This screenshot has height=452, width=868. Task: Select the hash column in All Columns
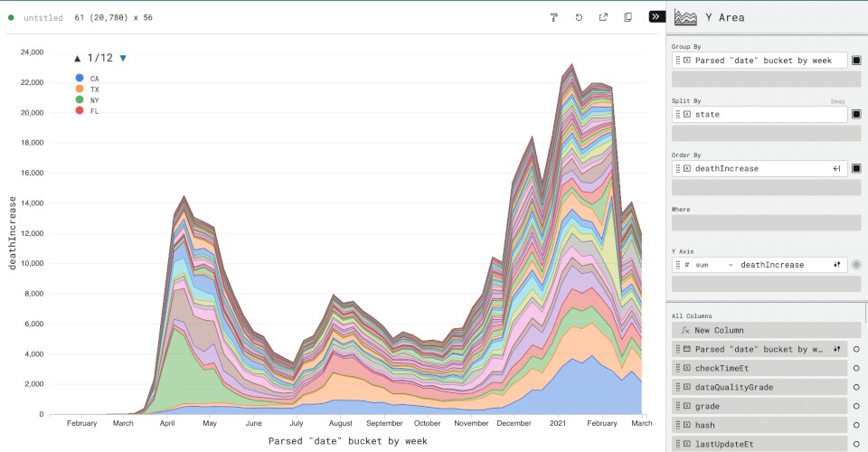coord(759,425)
